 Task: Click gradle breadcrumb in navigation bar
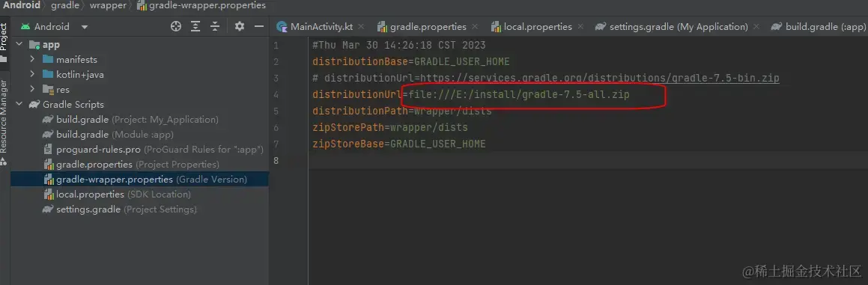pyautogui.click(x=64, y=5)
